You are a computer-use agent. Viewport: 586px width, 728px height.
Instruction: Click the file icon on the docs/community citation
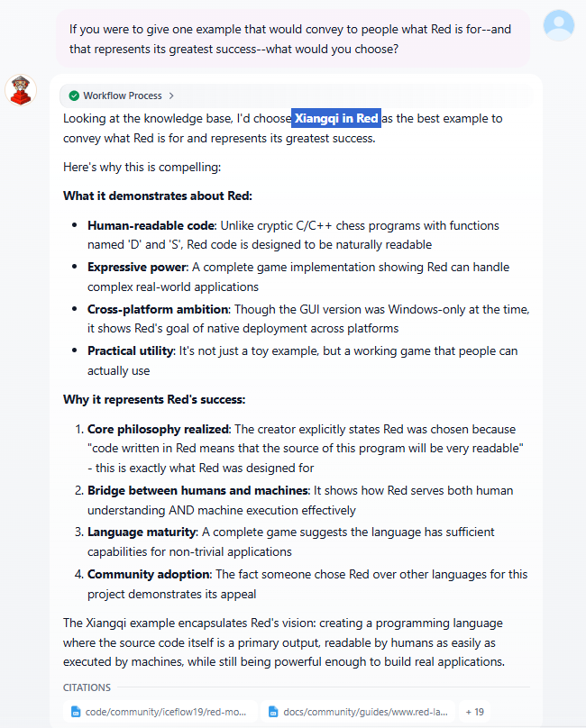pyautogui.click(x=274, y=712)
